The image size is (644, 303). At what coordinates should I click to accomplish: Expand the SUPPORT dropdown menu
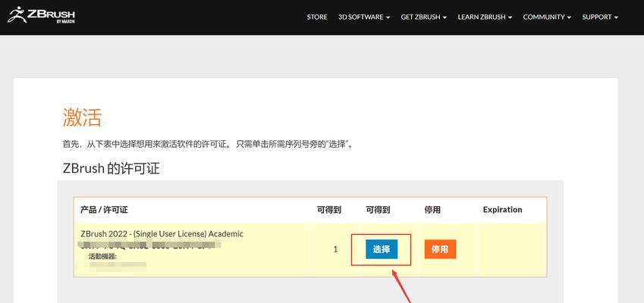click(600, 17)
